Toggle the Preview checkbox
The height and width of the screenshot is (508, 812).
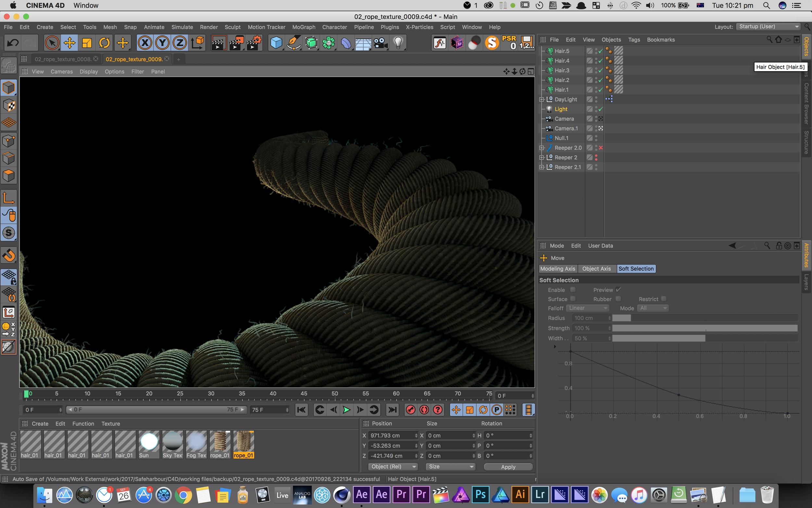(x=618, y=289)
